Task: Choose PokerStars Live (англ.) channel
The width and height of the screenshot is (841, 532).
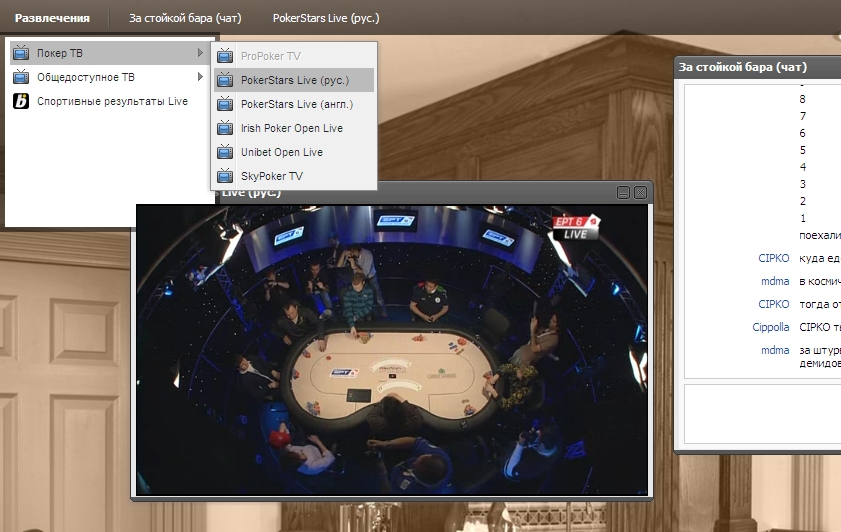Action: point(294,104)
